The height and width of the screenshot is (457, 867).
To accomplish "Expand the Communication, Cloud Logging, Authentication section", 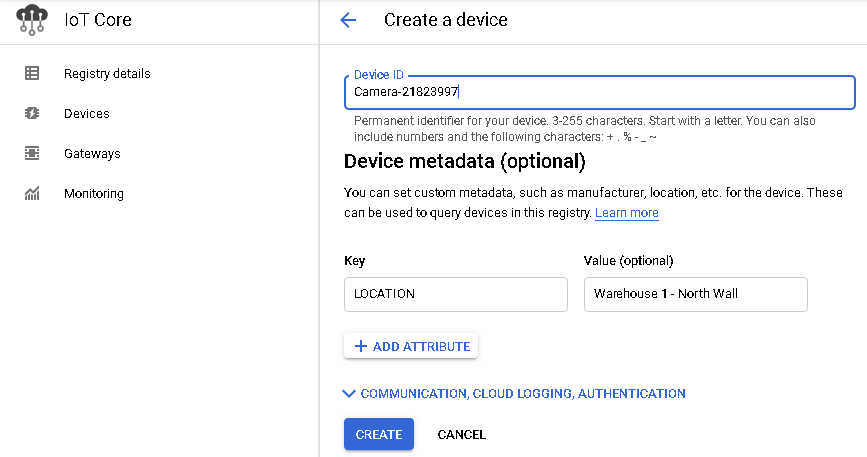I will [514, 393].
